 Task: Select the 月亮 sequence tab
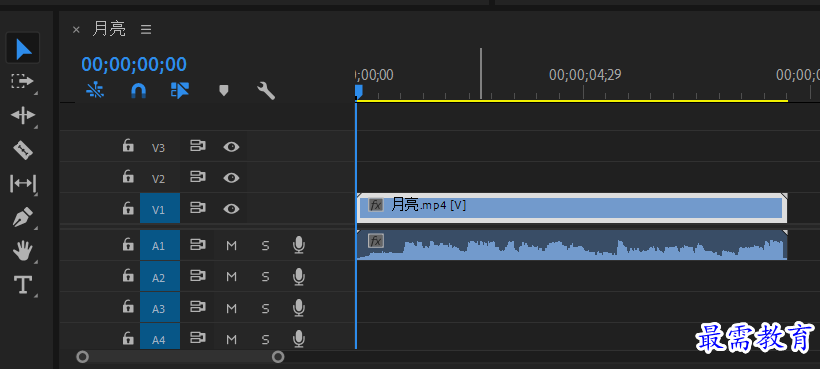[x=109, y=29]
